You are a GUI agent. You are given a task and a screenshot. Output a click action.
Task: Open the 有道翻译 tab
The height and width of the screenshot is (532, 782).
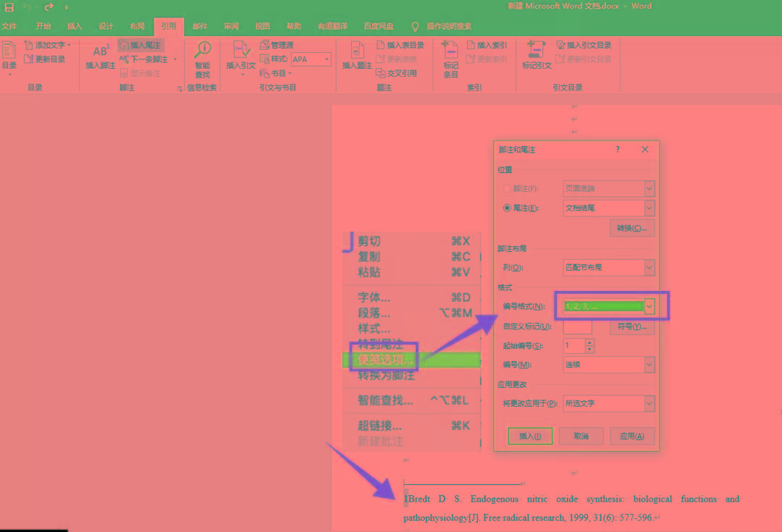(332, 26)
